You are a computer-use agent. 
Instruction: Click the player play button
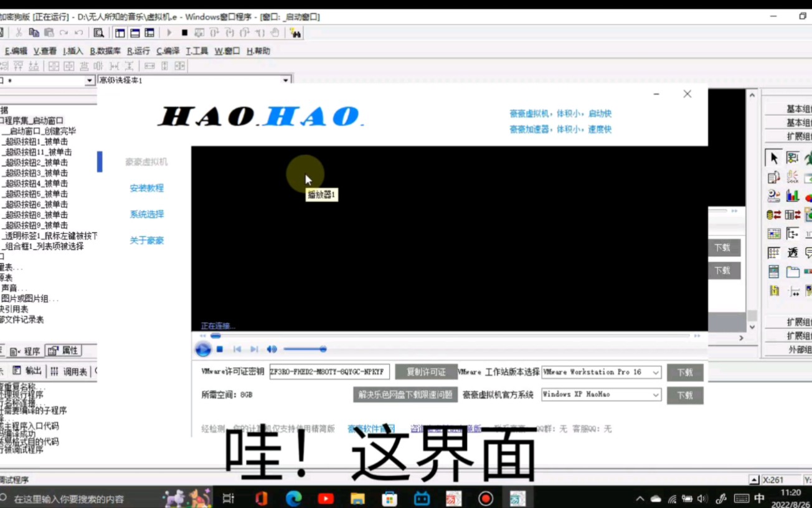pyautogui.click(x=203, y=349)
